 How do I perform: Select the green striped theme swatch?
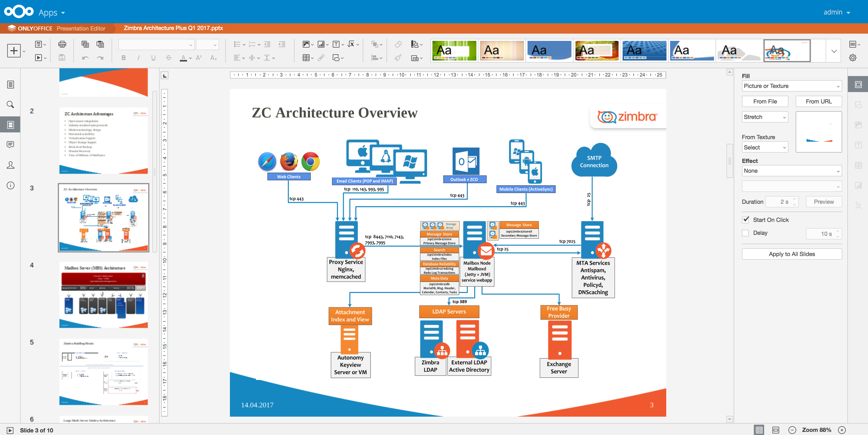pyautogui.click(x=454, y=51)
